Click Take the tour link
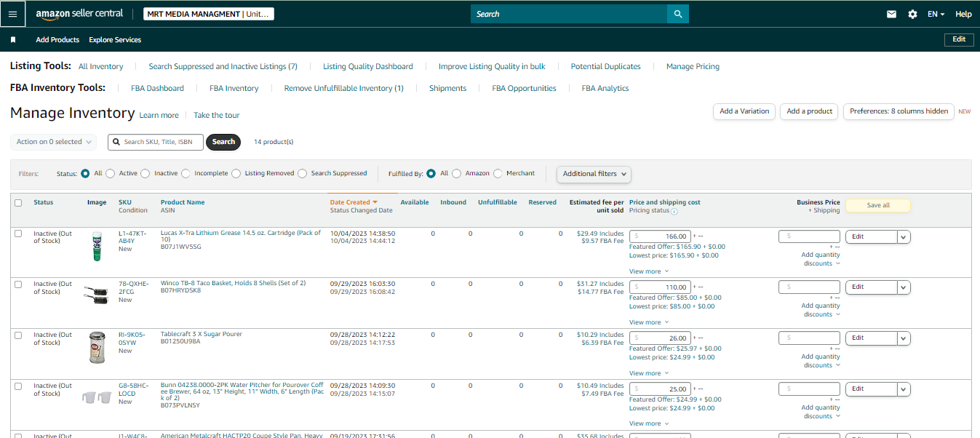Screen dimensions: 980x438 [x=216, y=115]
